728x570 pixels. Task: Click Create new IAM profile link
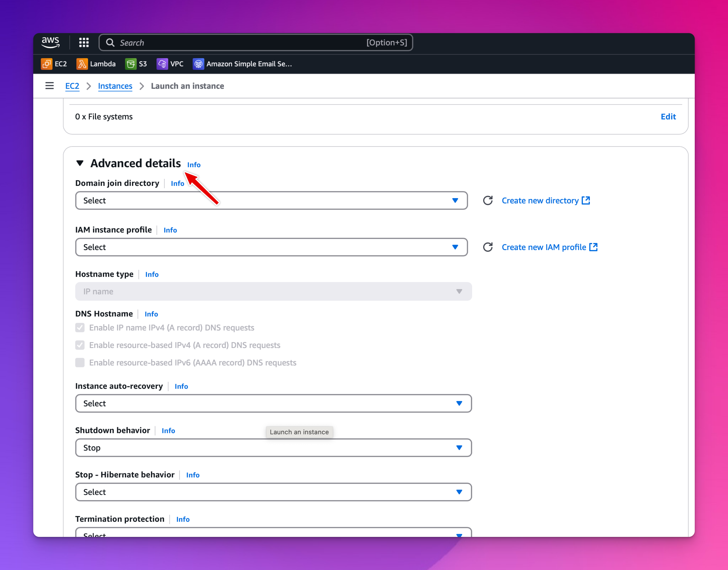544,247
